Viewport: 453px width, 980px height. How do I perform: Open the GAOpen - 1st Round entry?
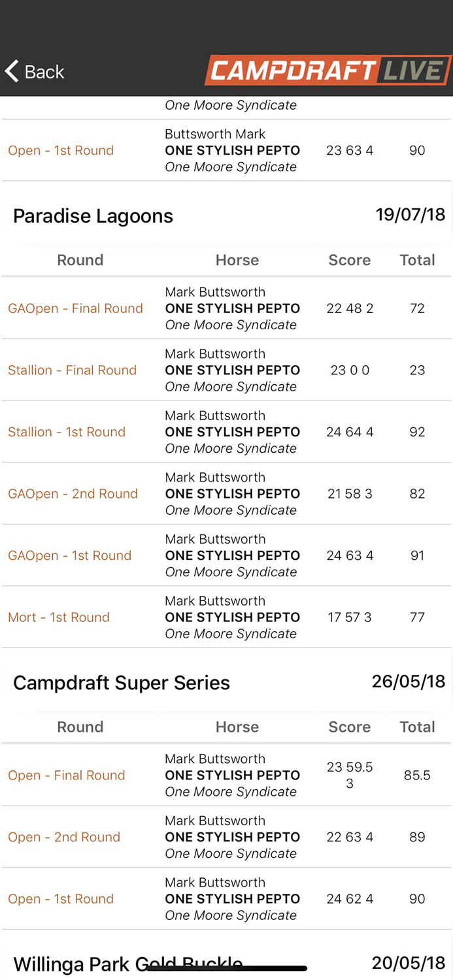click(70, 555)
